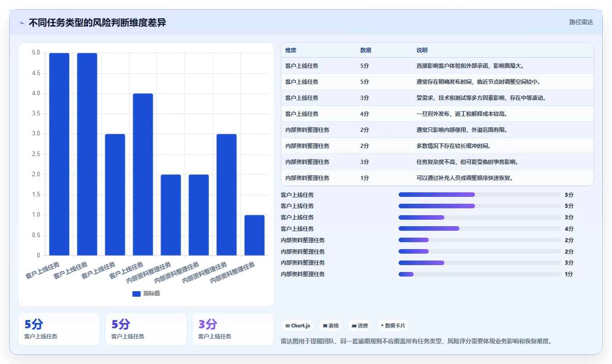Viewport: 612px width, 364px height.
Task: Click the 内部资料整理任务 progress bar valued 3分
Action: [480, 263]
